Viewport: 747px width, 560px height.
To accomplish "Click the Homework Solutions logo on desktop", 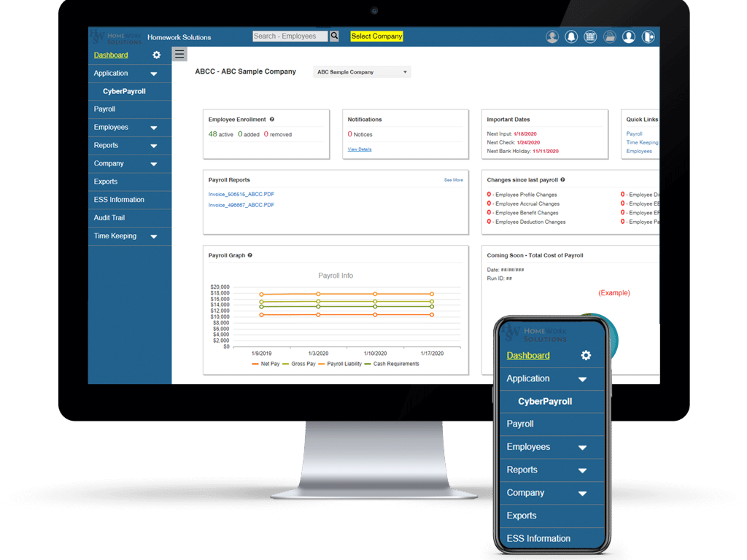I will click(116, 37).
